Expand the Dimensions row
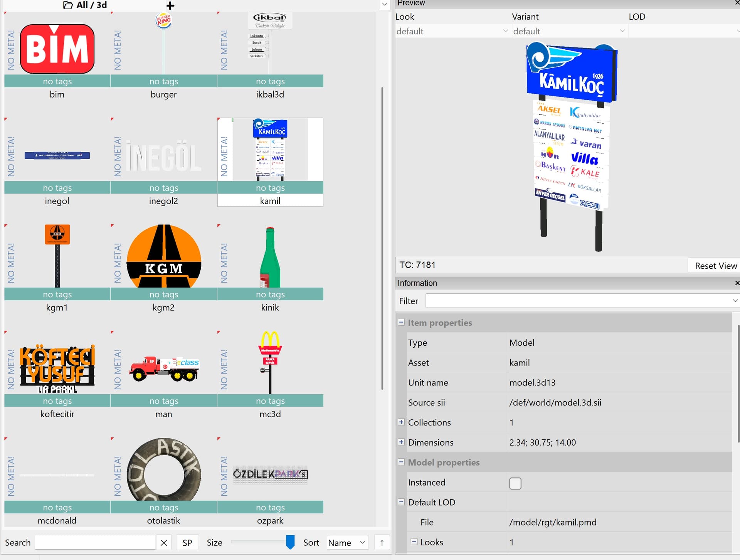Viewport: 740px width, 560px height. [x=401, y=442]
